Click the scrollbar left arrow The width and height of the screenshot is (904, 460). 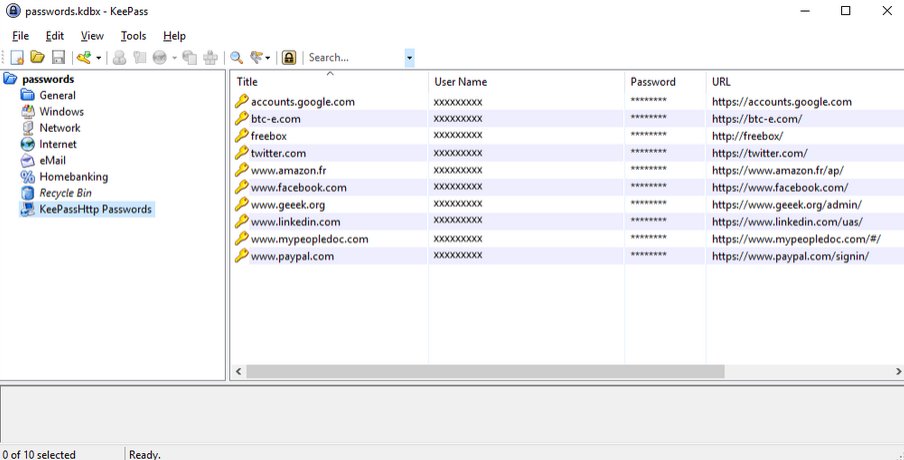coord(239,372)
